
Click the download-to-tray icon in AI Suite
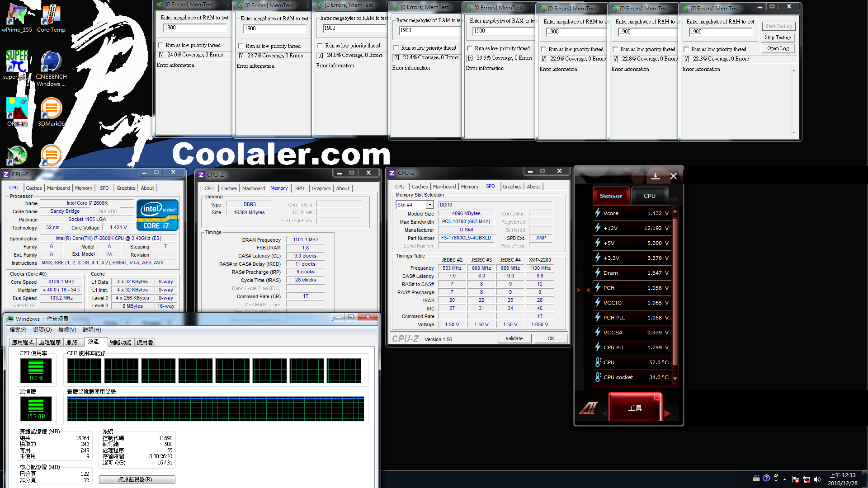coord(655,176)
